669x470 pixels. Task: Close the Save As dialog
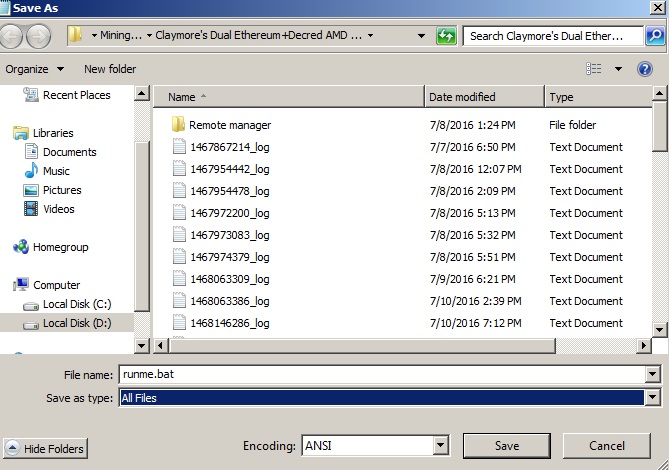657,8
